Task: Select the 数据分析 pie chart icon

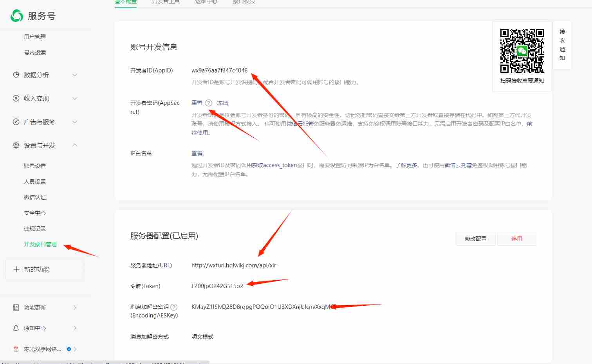Action: [x=15, y=75]
